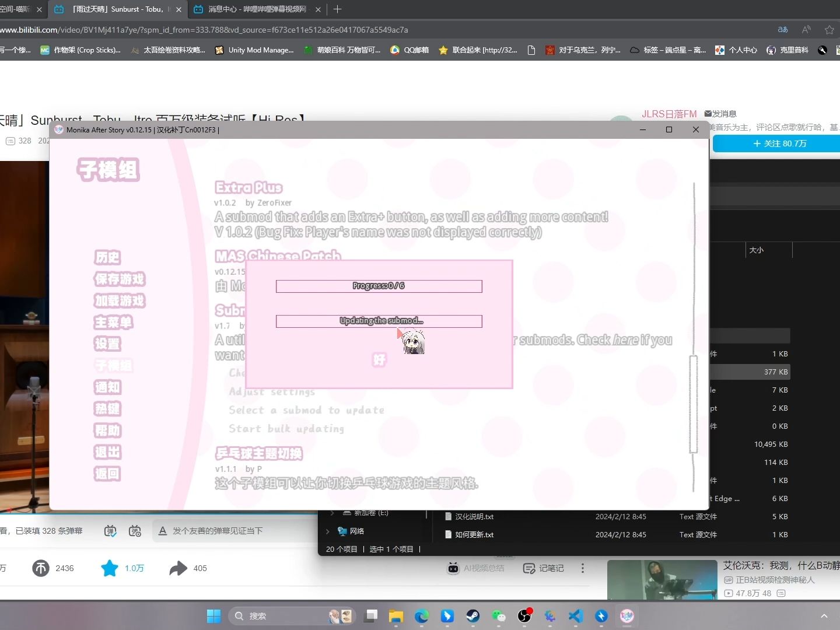Open Steam from the taskbar
840x630 pixels.
pos(473,616)
